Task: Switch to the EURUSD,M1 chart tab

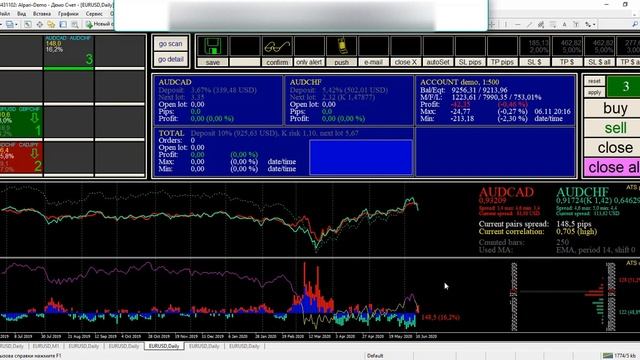Action: click(46, 346)
